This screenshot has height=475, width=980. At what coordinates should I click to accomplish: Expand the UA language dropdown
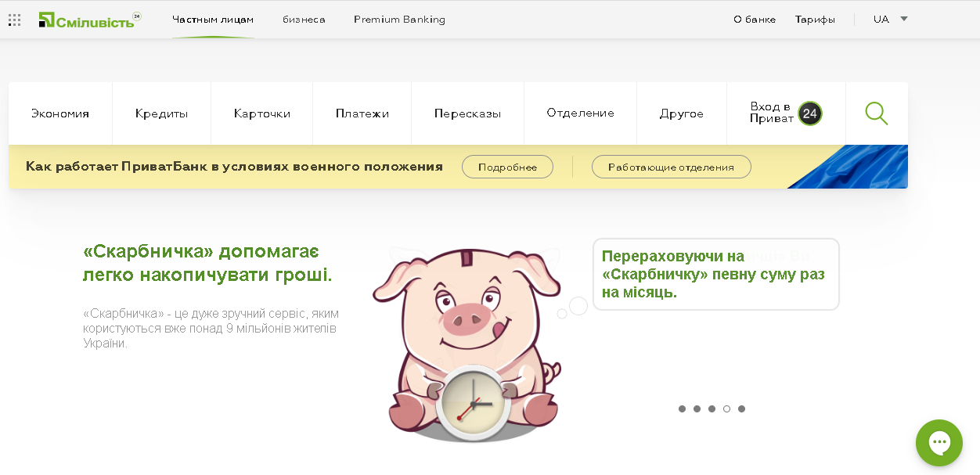click(x=891, y=20)
